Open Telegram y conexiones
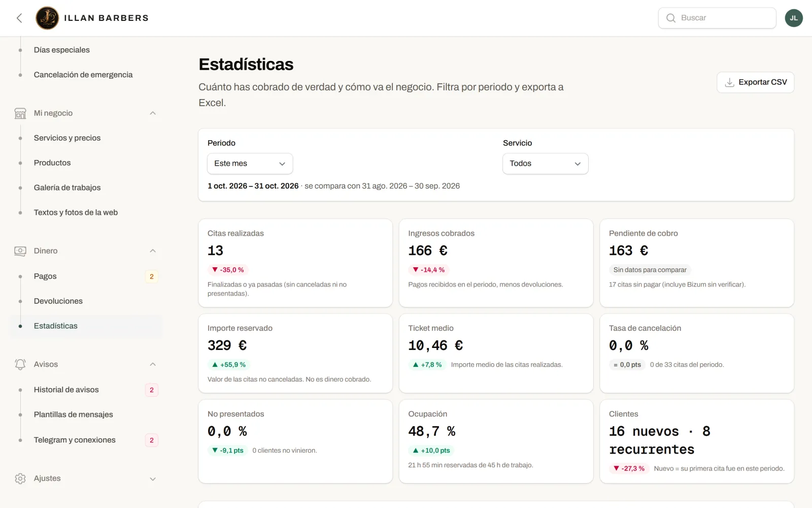The image size is (812, 508). click(75, 440)
